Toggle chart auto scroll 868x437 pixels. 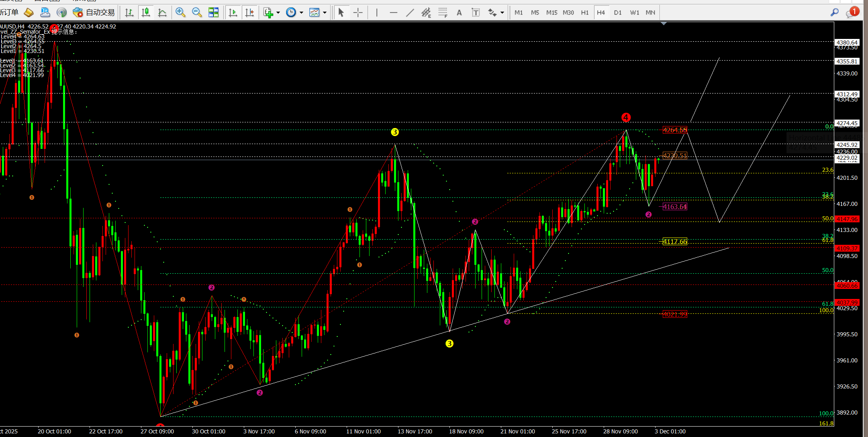233,12
